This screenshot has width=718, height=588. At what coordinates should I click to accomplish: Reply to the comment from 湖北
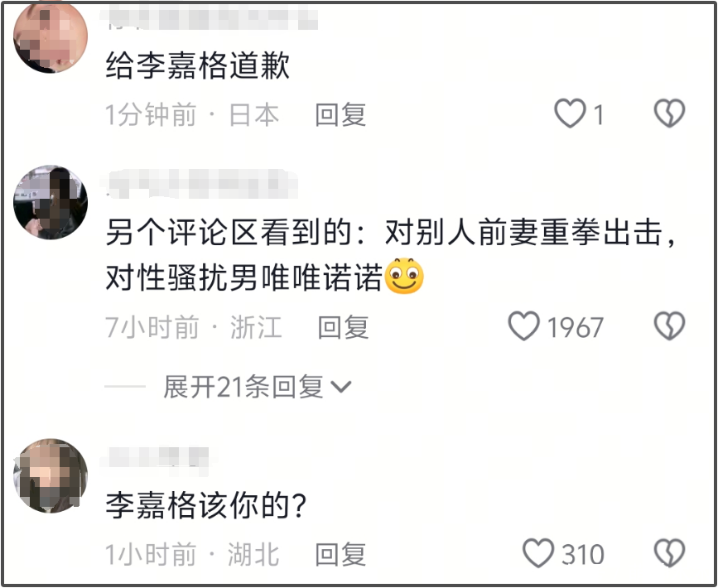[340, 554]
